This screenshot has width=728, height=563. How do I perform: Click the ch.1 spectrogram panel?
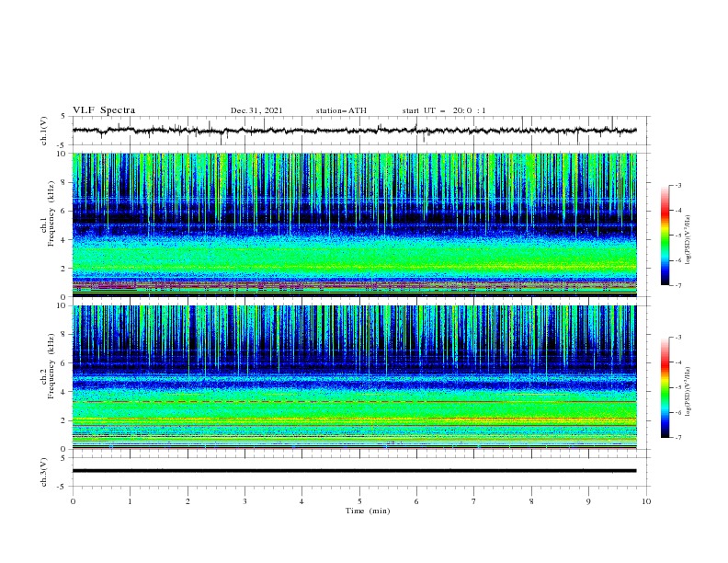pyautogui.click(x=354, y=224)
